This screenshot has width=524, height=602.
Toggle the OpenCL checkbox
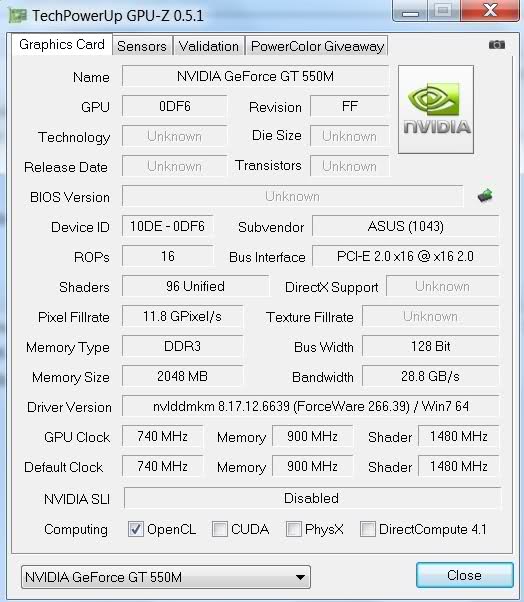[136, 529]
